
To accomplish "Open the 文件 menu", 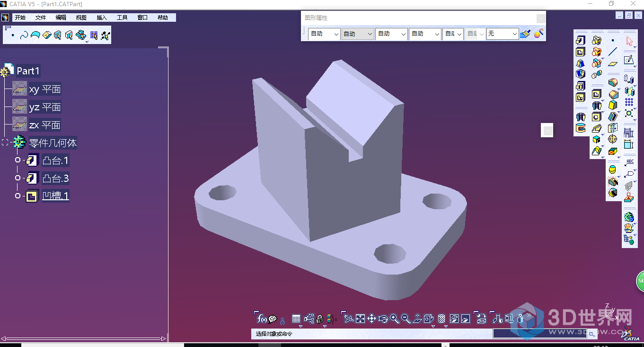I will click(41, 18).
